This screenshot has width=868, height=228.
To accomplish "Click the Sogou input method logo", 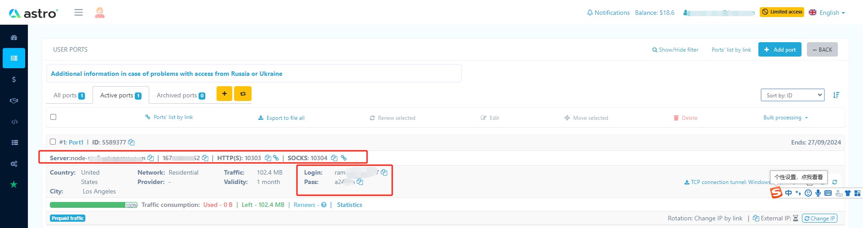I will pos(776,193).
